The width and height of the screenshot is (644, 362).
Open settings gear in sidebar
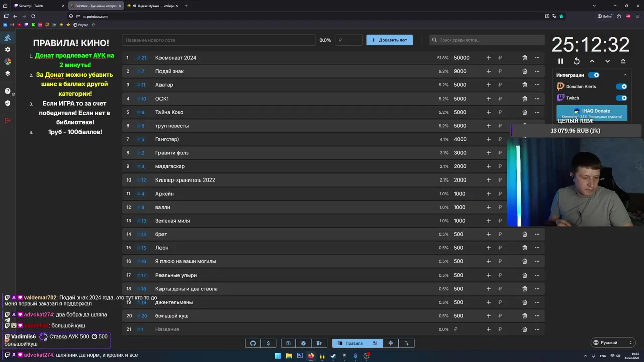coord(8,50)
